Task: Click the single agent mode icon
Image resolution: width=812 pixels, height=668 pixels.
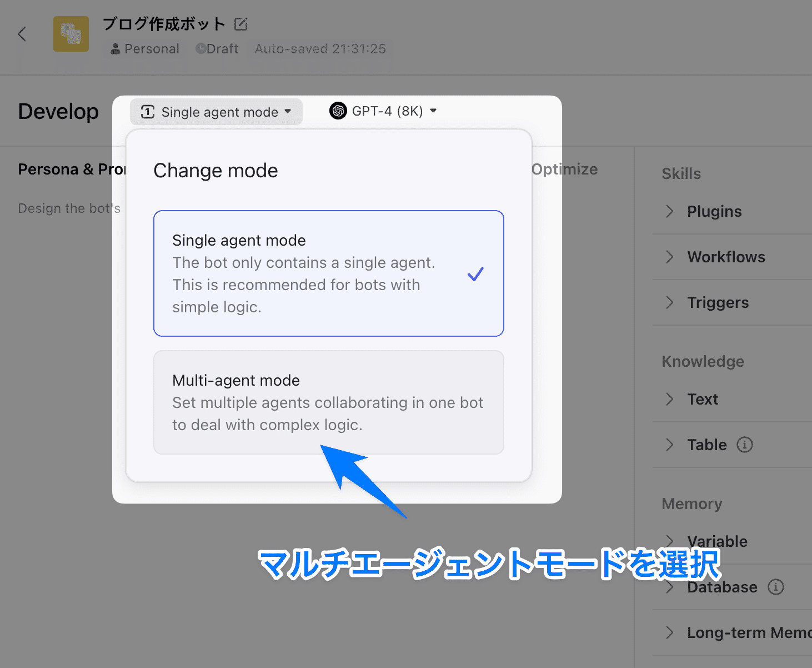Action: tap(148, 112)
